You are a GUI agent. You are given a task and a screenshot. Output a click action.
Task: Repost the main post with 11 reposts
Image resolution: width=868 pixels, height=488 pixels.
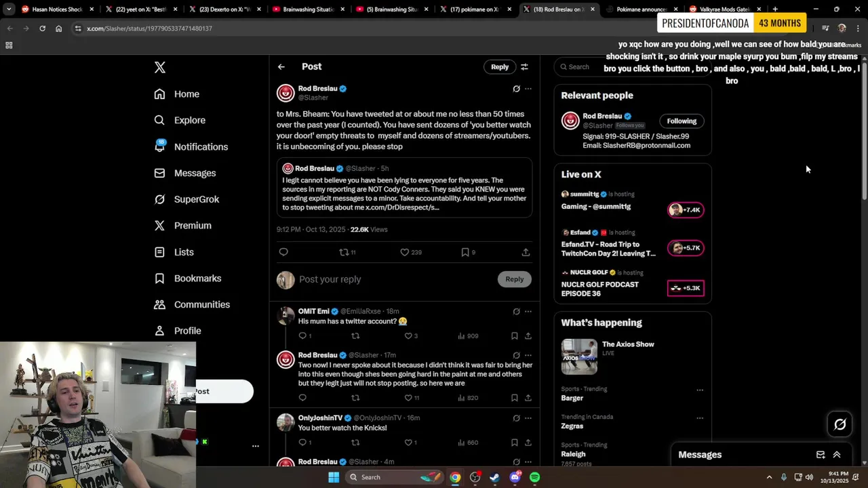coord(347,252)
